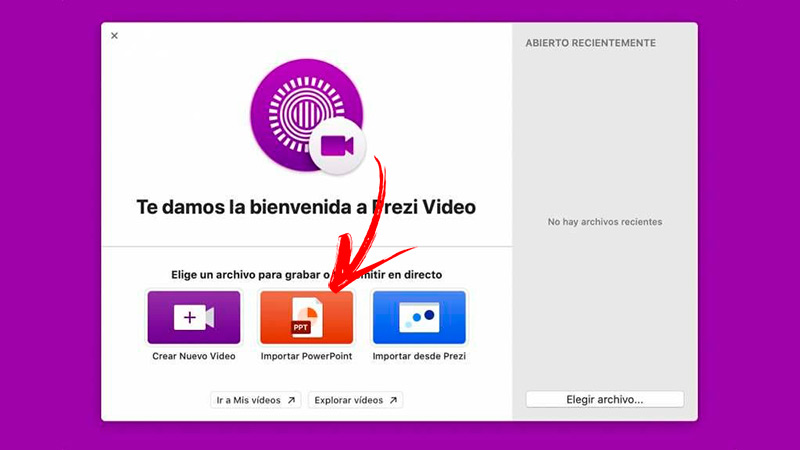
Task: Select the Importar PowerPoint orange tile
Action: pyautogui.click(x=307, y=317)
